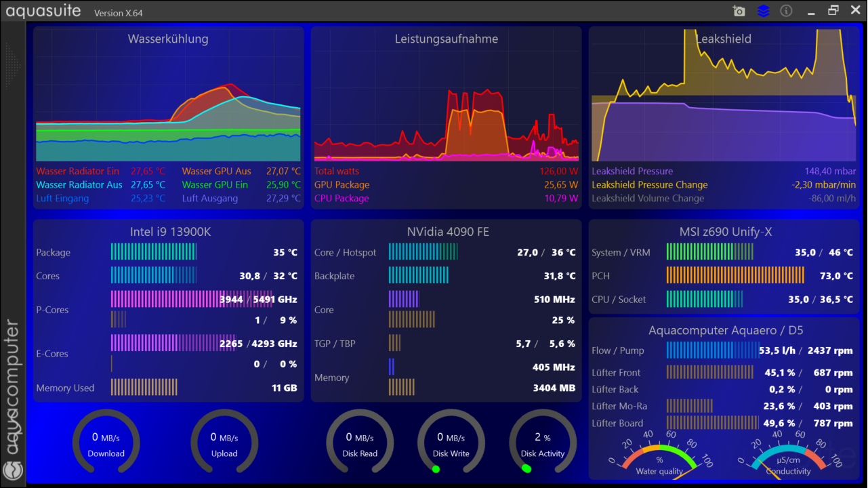Click the 'Total watts' legend label

(x=337, y=171)
